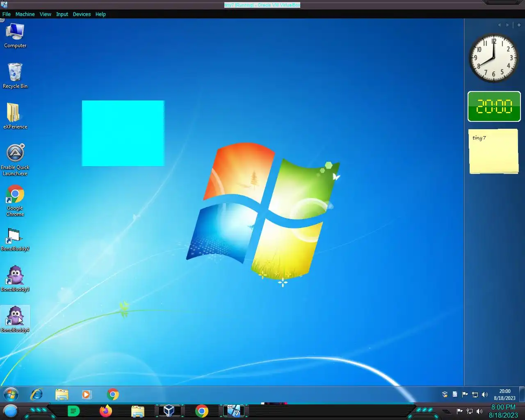Switch to VirtualBox Manager on host taskbar
Screen dimensions: 525x420
[x=169, y=411]
